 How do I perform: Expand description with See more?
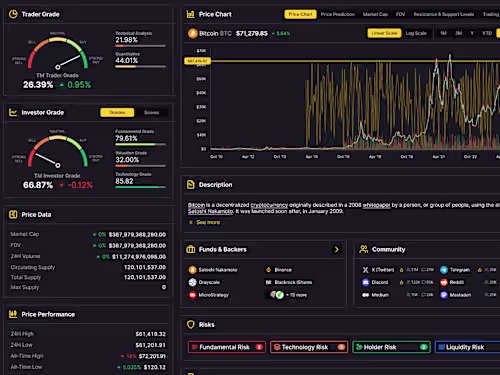click(208, 222)
